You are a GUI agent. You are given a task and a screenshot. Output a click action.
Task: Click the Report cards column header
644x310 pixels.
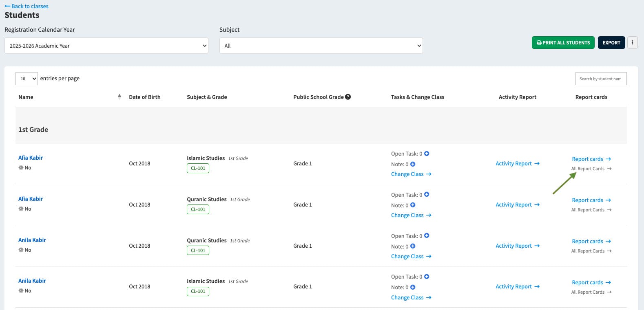pyautogui.click(x=591, y=97)
